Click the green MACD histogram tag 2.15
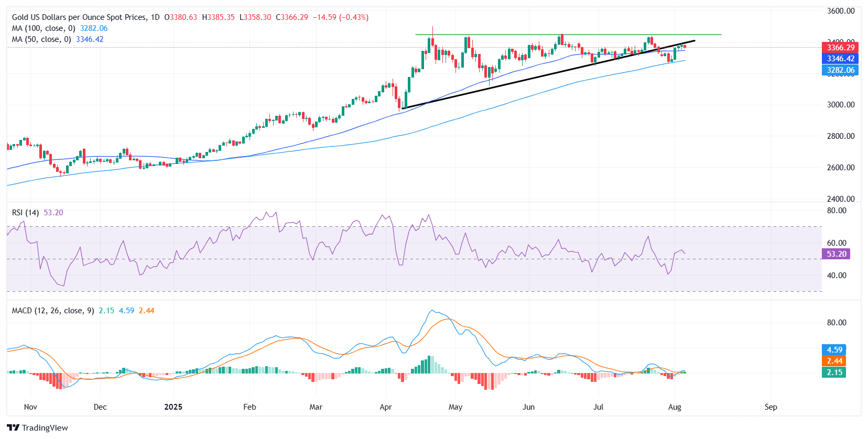The image size is (868, 439). click(x=834, y=372)
